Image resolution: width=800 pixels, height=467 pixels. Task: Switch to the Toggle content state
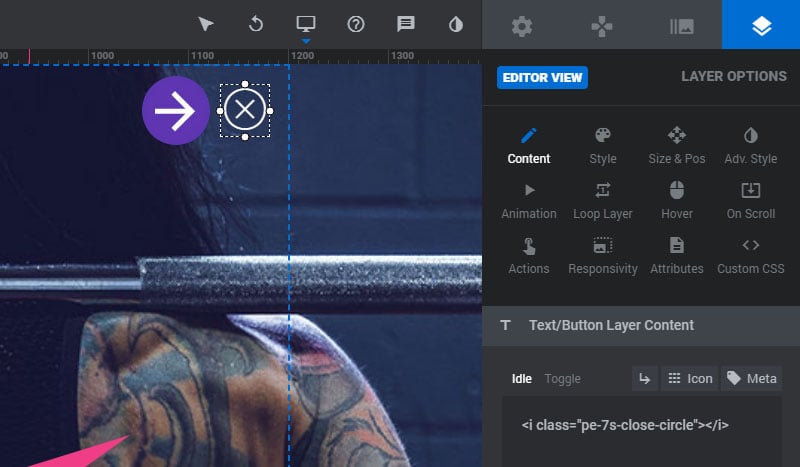coord(562,379)
